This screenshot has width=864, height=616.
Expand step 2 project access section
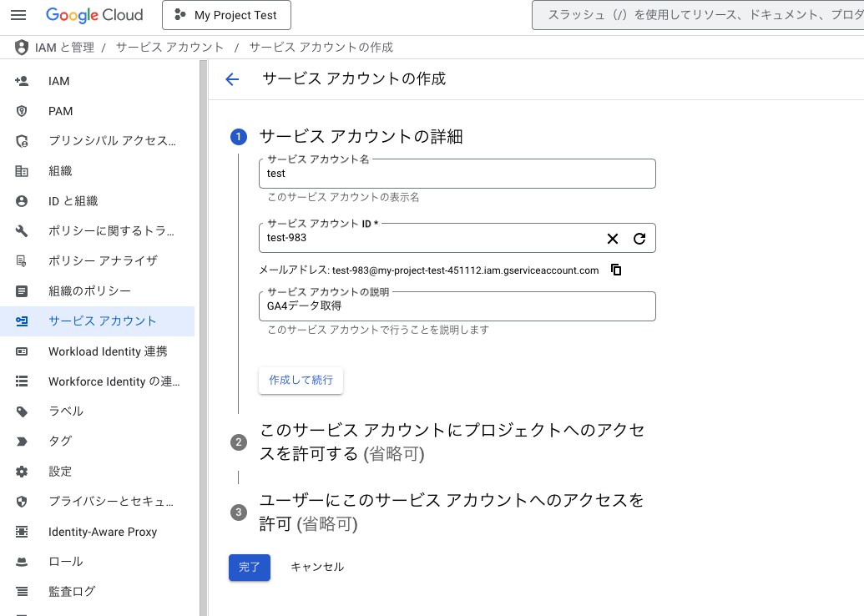pos(452,442)
